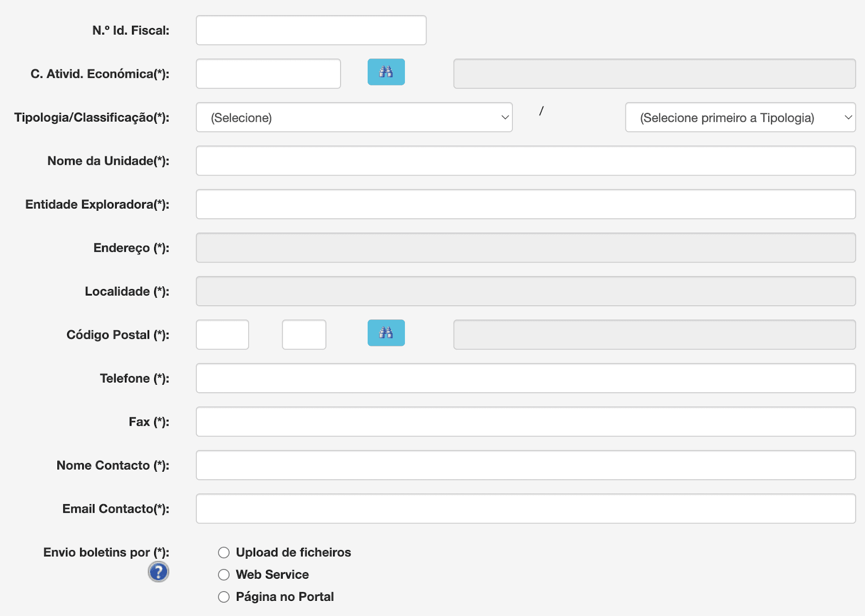This screenshot has width=865, height=616.
Task: Click the grayed economic activity description field
Action: pos(655,73)
